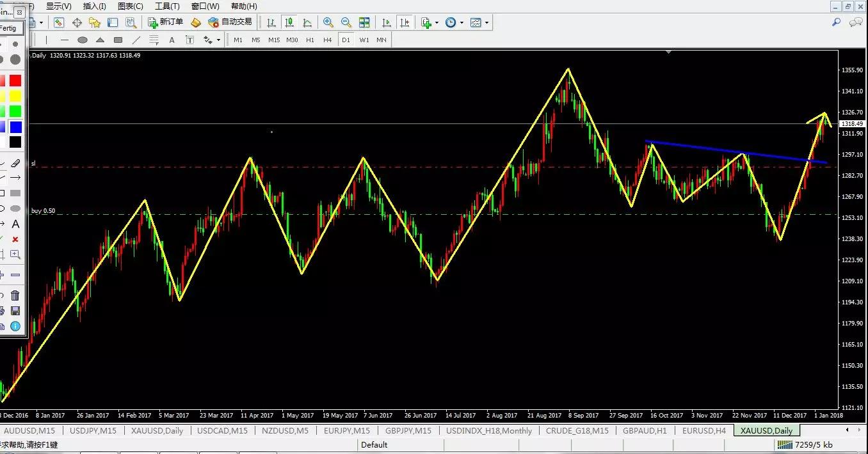Pick the blue color swatch in paint panel
This screenshot has height=454, width=868.
15,127
